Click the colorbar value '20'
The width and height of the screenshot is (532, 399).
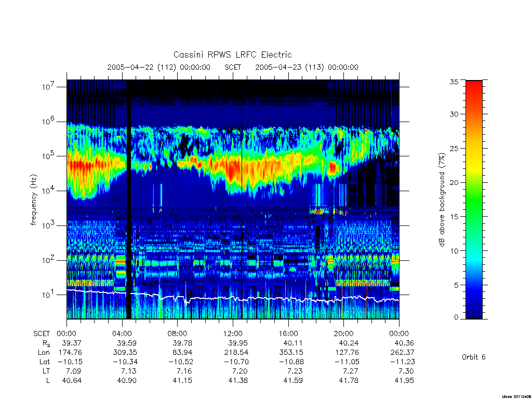454,182
